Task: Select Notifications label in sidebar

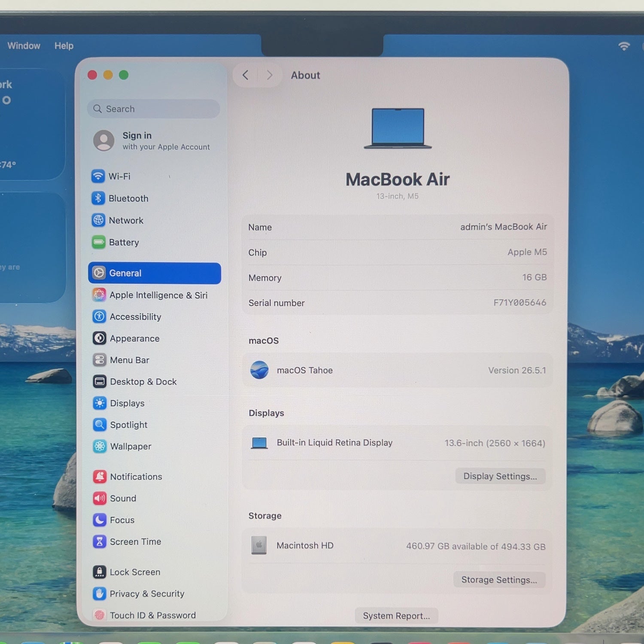Action: (136, 477)
